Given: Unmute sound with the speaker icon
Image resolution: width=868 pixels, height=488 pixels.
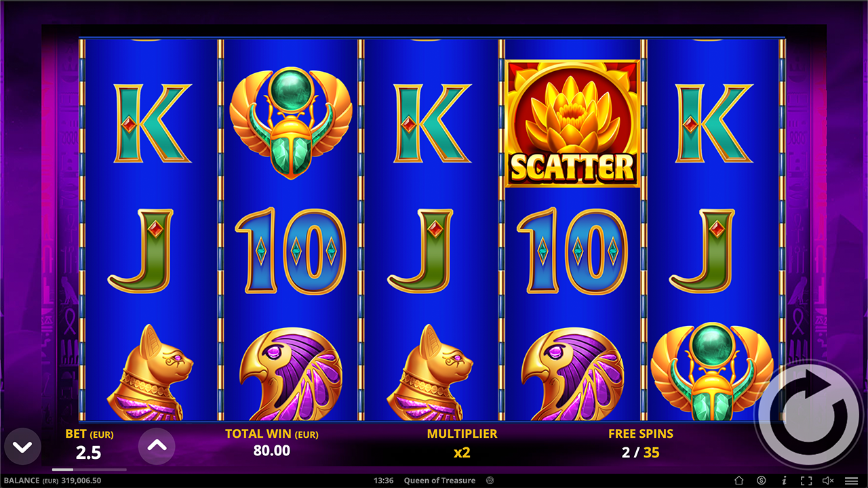Looking at the screenshot, I should point(828,481).
